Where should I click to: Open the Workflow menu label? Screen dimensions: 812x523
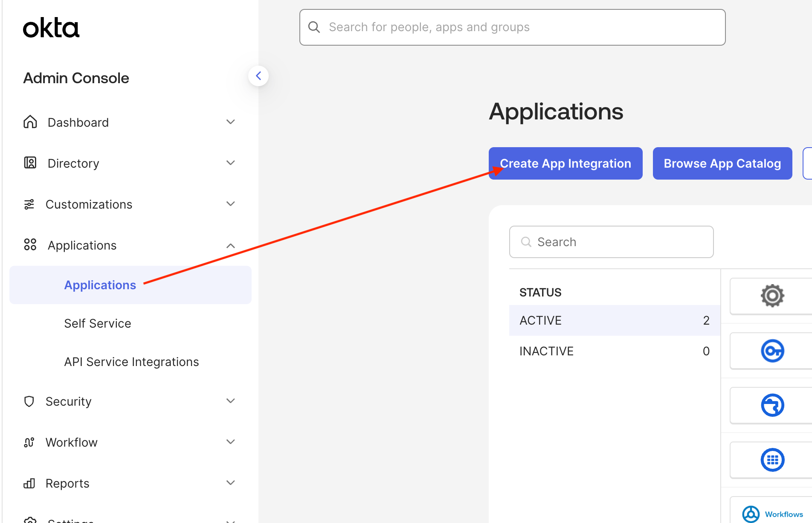tap(72, 442)
